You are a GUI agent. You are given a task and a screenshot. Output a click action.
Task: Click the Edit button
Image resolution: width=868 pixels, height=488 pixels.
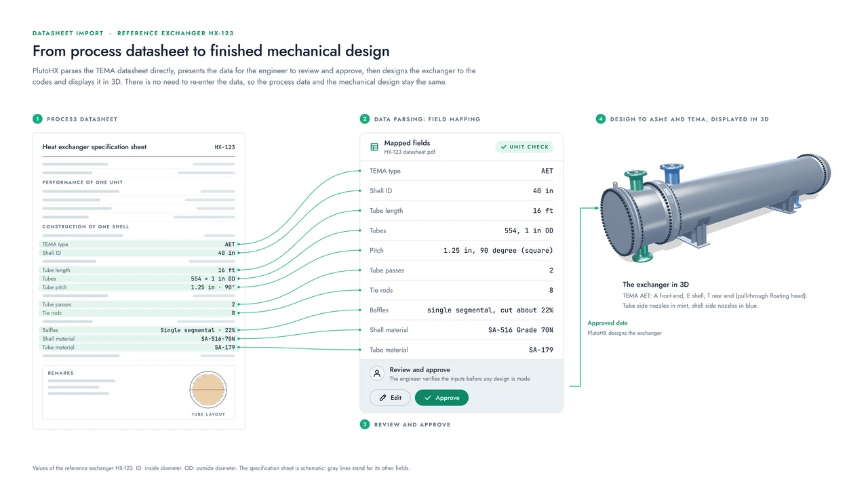(x=390, y=398)
